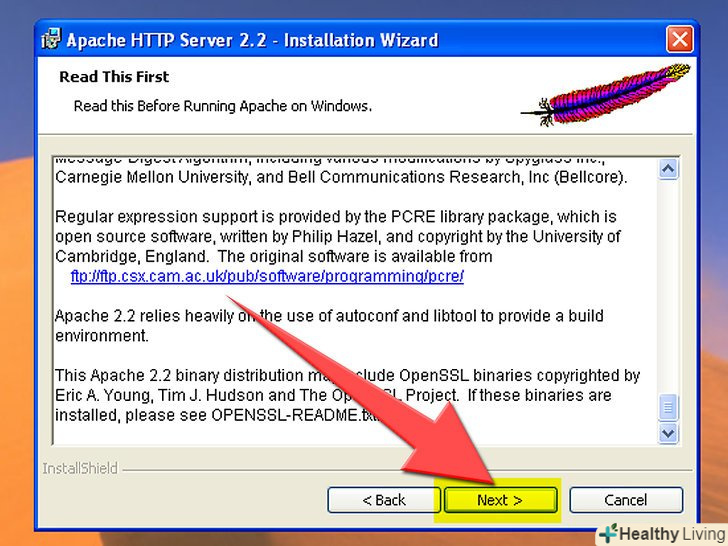The height and width of the screenshot is (546, 728).
Task: Click the scrollbar up arrow
Action: pos(668,169)
